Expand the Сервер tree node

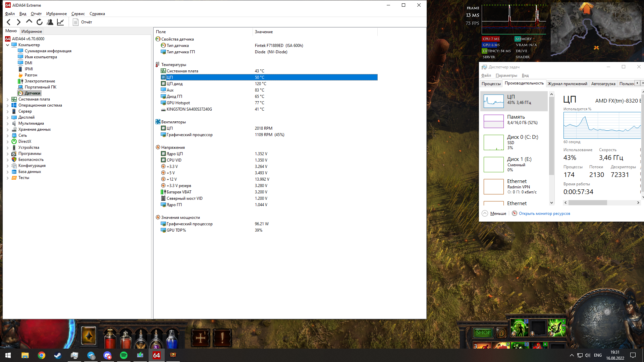7,111
